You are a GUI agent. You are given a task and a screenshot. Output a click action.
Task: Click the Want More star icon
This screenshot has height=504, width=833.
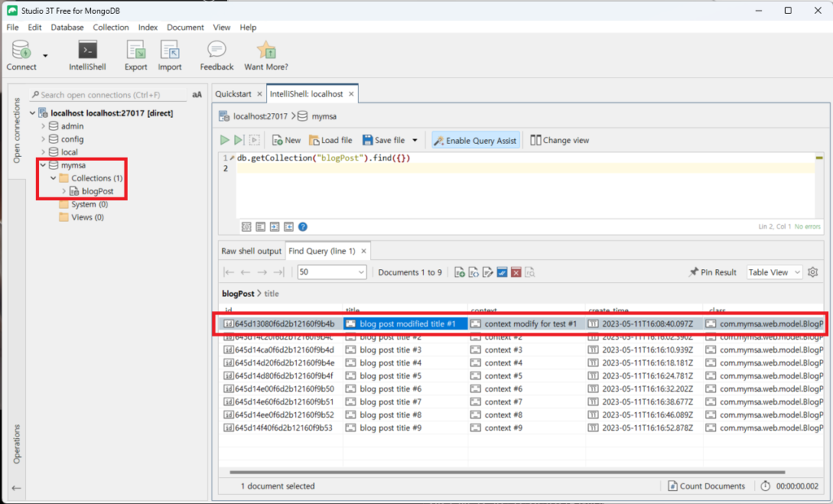(266, 50)
